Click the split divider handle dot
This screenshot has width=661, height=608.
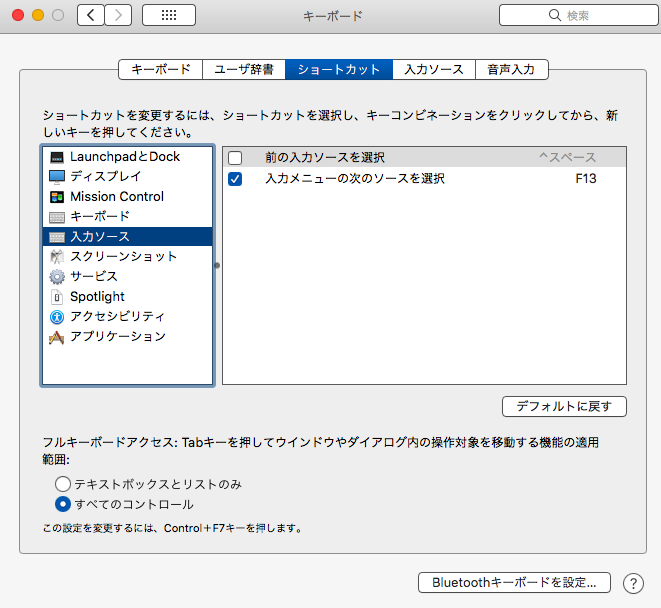click(217, 266)
